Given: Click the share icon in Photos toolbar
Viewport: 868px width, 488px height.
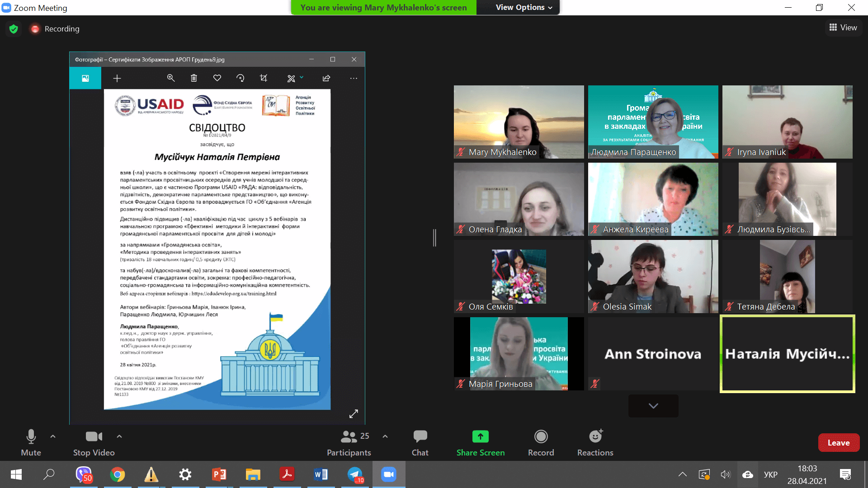Looking at the screenshot, I should [x=326, y=78].
